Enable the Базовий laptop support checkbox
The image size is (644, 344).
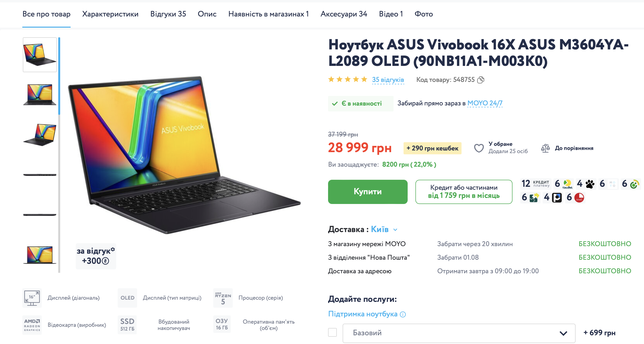pos(332,333)
